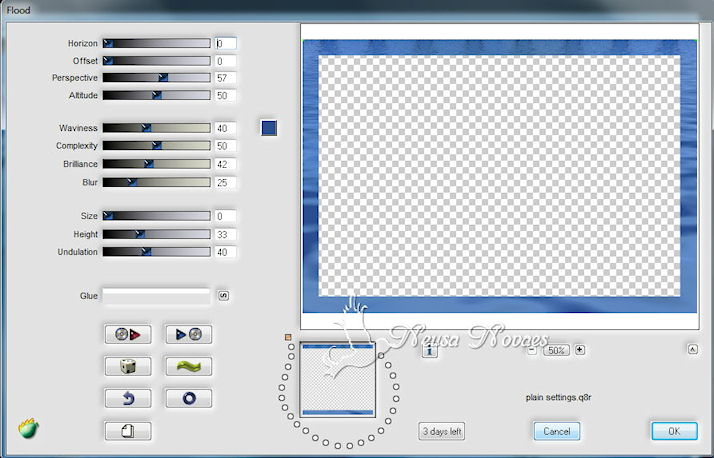Image resolution: width=714 pixels, height=458 pixels.
Task: Click the Altitude slider
Action: pyautogui.click(x=156, y=95)
